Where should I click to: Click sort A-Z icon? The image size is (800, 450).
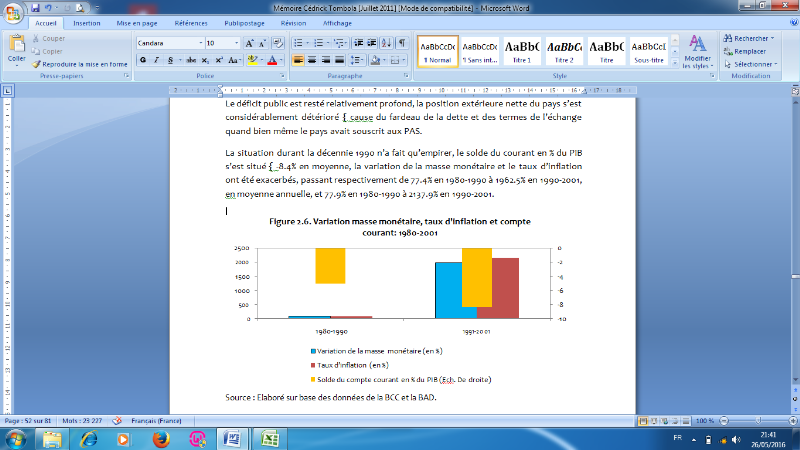pyautogui.click(x=386, y=43)
